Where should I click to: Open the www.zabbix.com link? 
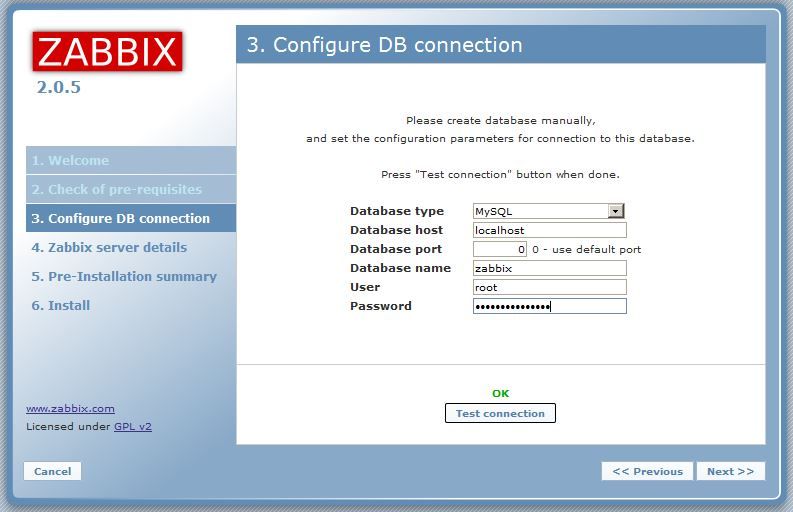pos(70,408)
